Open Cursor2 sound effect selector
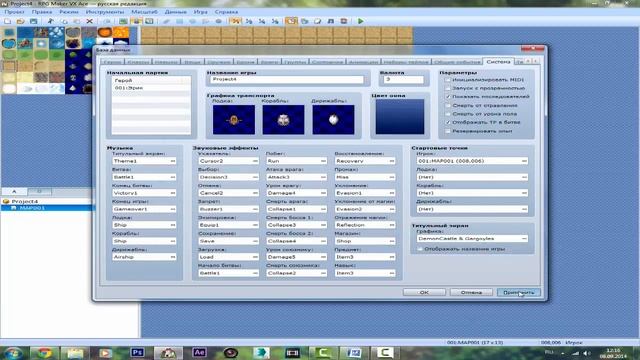The image size is (640, 360). tap(229, 161)
